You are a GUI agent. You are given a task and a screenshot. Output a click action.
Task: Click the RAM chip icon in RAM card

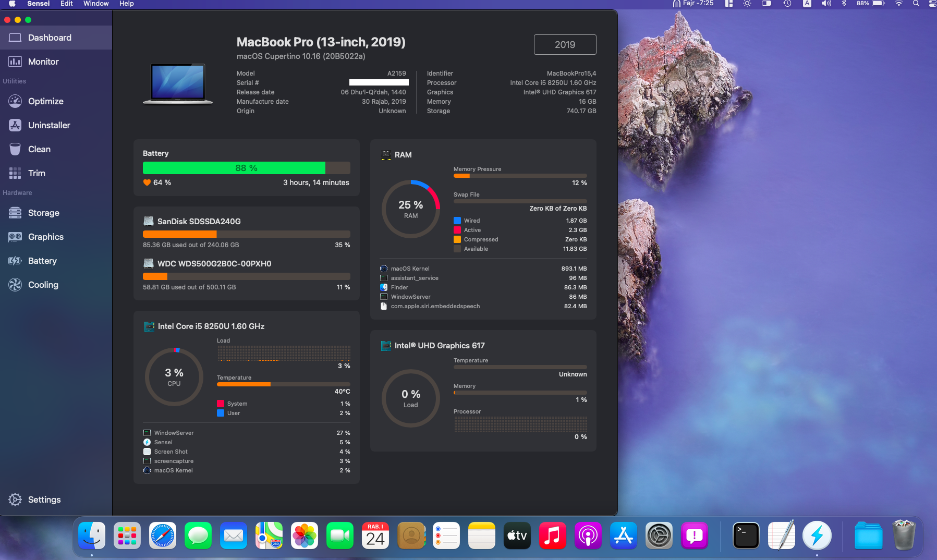(x=386, y=155)
